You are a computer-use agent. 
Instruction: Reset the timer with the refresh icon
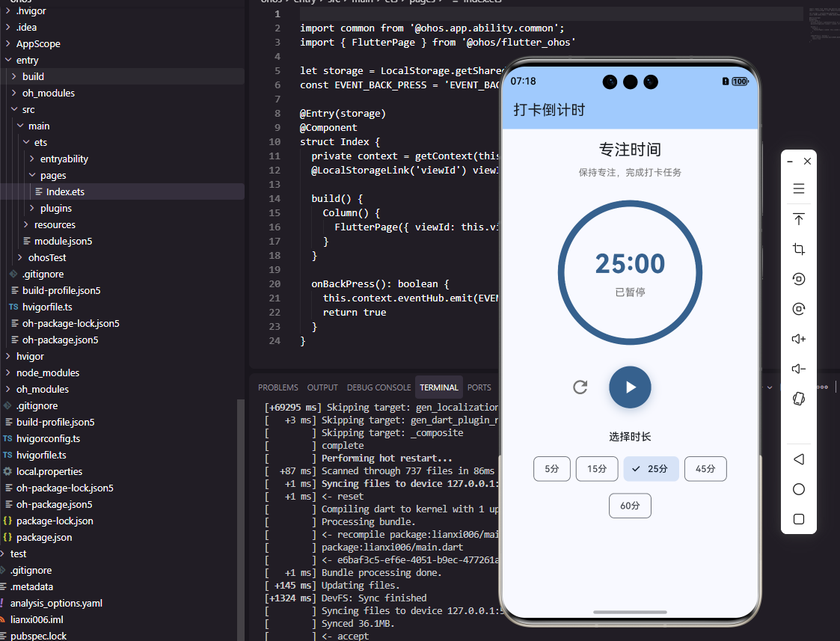pos(580,387)
